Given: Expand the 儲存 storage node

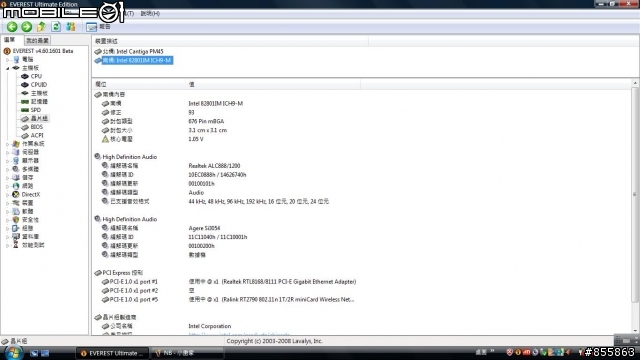Looking at the screenshot, I should pos(7,178).
